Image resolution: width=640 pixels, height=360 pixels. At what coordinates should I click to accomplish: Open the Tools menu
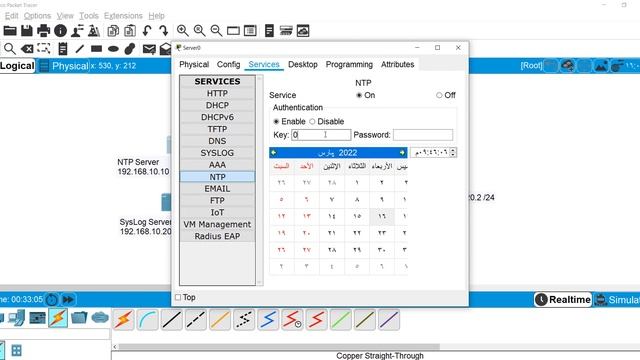pos(89,16)
